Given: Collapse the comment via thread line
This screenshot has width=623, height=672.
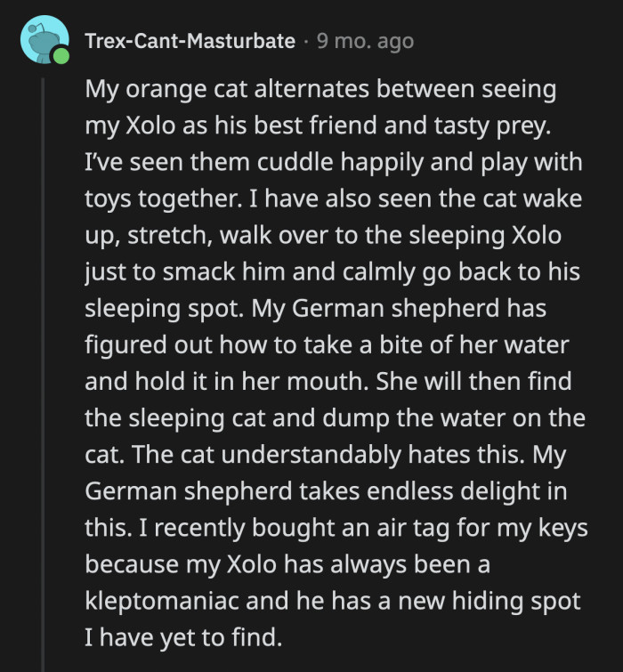Looking at the screenshot, I should click(x=43, y=356).
